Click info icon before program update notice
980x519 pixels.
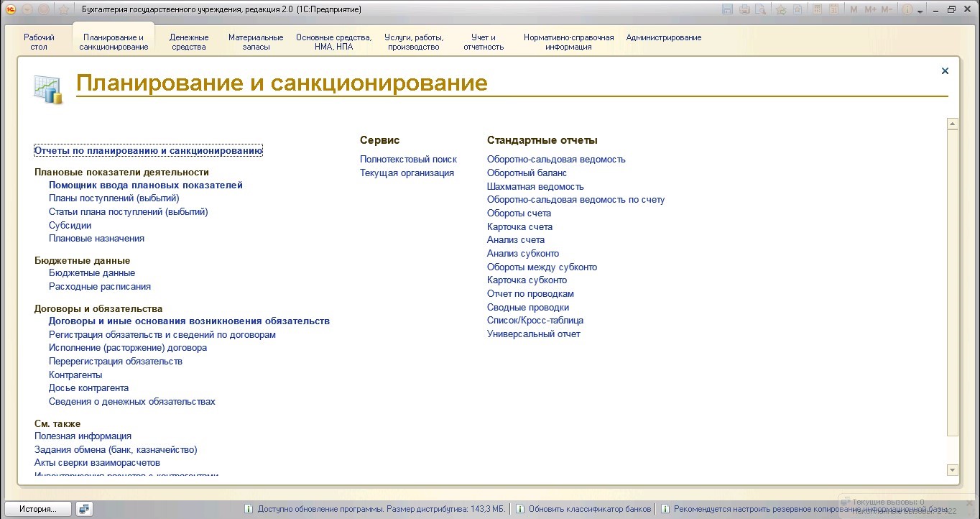pyautogui.click(x=249, y=509)
